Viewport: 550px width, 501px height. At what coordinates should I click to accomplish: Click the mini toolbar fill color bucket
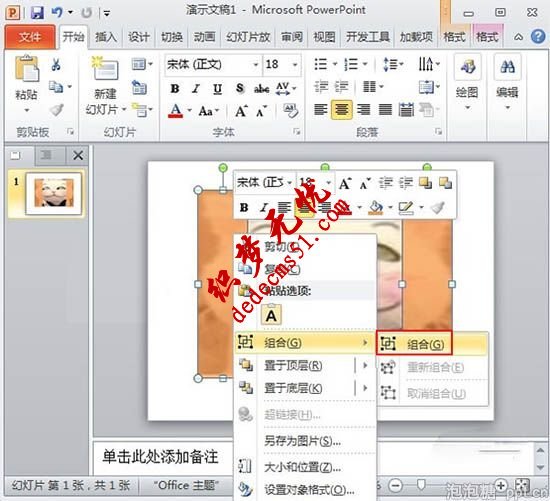(x=376, y=208)
